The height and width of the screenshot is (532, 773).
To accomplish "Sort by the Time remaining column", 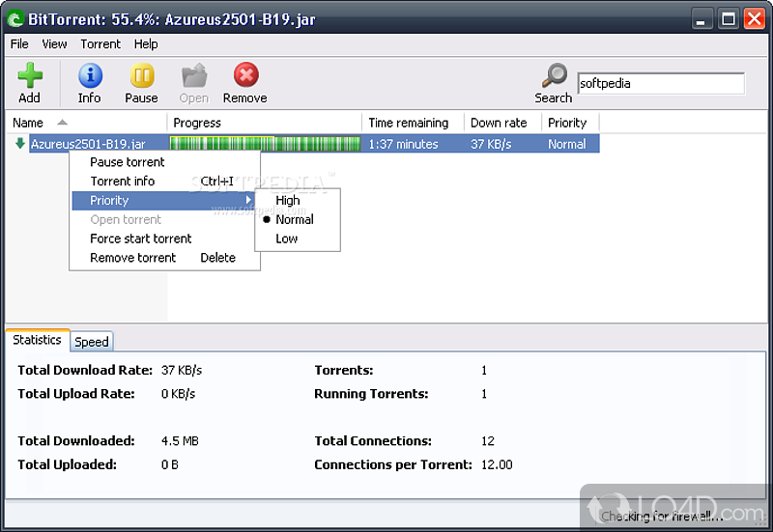I will click(x=414, y=123).
